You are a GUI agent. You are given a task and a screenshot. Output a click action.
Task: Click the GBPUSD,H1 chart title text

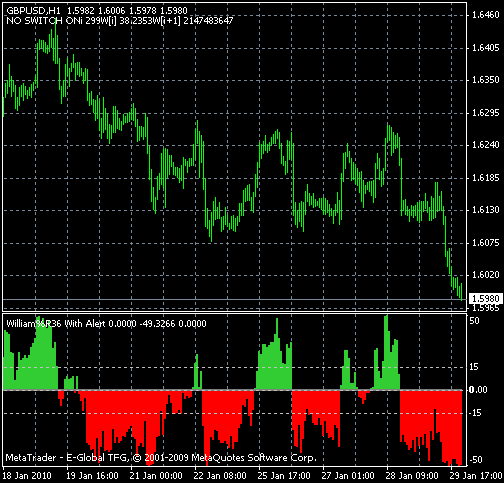pos(33,11)
